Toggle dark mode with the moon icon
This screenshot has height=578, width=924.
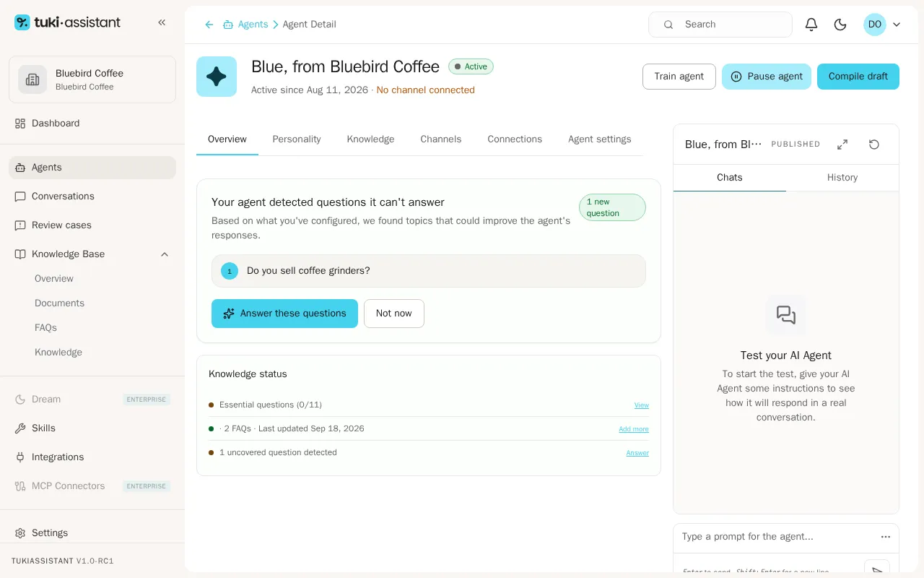840,25
